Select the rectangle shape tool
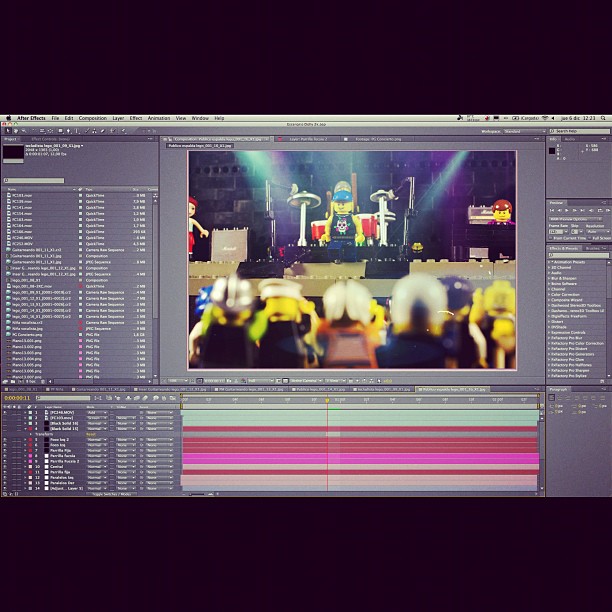 pos(60,131)
